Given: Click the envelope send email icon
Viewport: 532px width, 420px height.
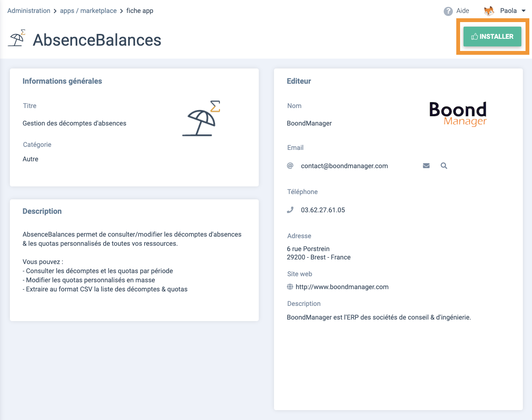Looking at the screenshot, I should tap(426, 166).
